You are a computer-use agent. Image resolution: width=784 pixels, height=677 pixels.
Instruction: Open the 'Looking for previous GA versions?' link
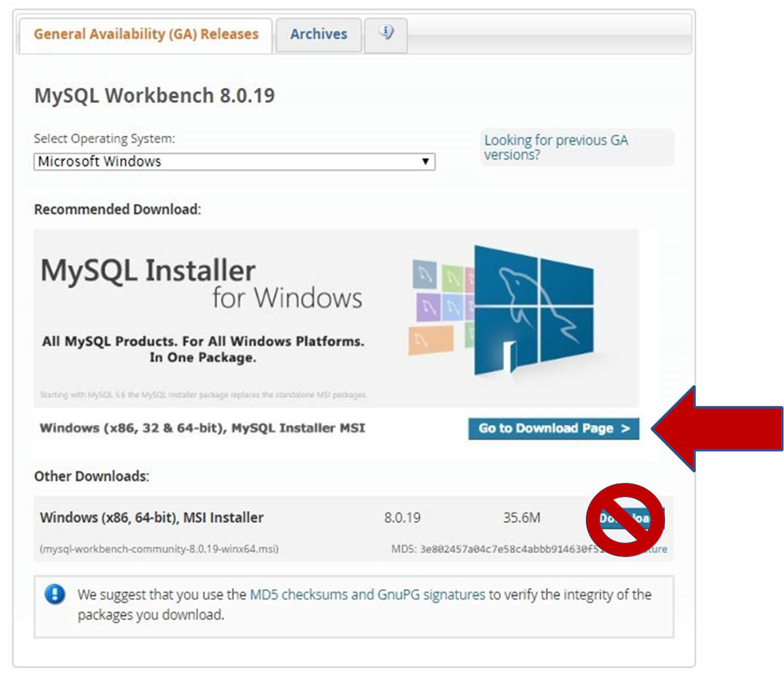point(555,147)
